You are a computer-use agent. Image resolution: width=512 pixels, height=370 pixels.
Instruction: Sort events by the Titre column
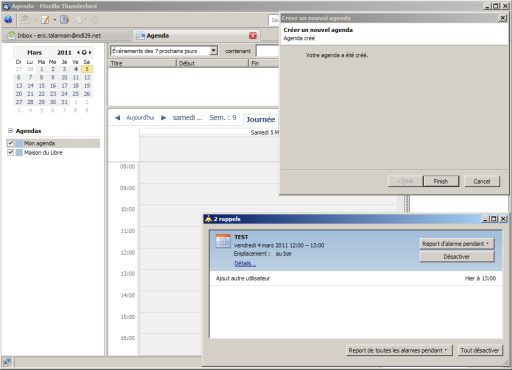(x=142, y=63)
